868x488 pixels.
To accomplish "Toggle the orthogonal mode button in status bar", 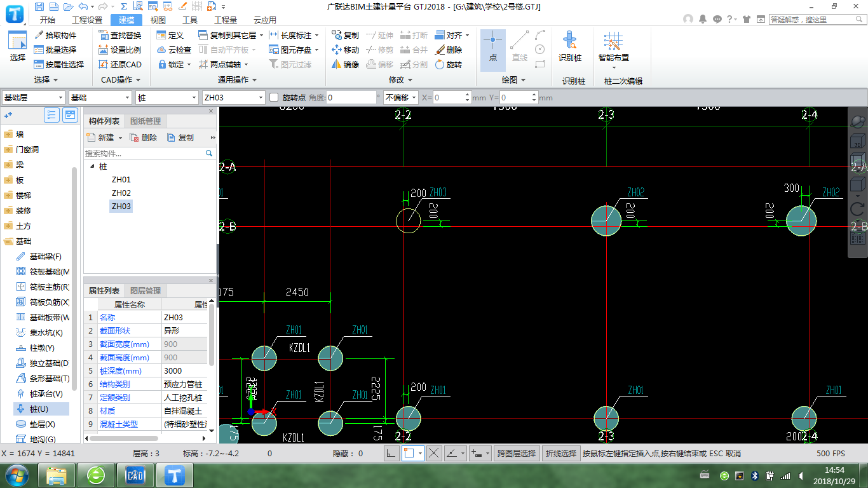I will (x=392, y=453).
